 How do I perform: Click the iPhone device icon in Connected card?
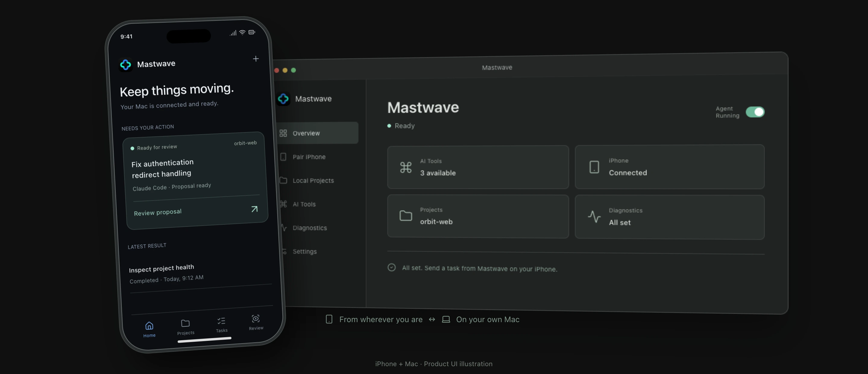pos(594,167)
